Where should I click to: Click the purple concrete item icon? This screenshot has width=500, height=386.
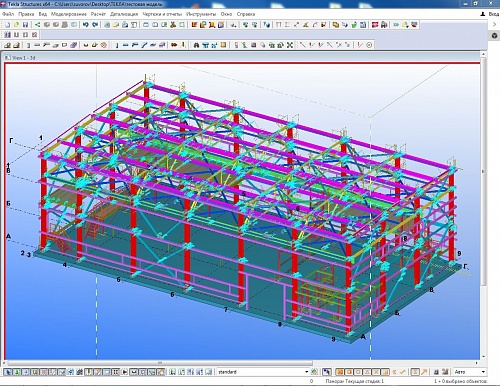[74, 45]
